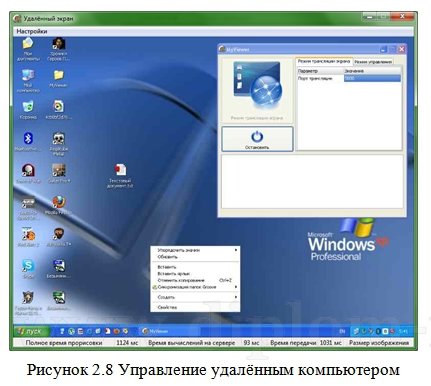The image size is (431, 386).
Task: Click the Время передачи status label
Action: (x=293, y=343)
